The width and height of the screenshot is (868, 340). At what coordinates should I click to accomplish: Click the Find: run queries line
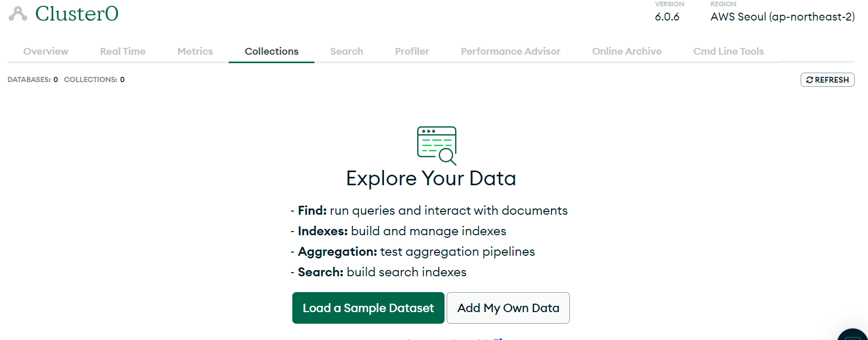click(x=429, y=211)
